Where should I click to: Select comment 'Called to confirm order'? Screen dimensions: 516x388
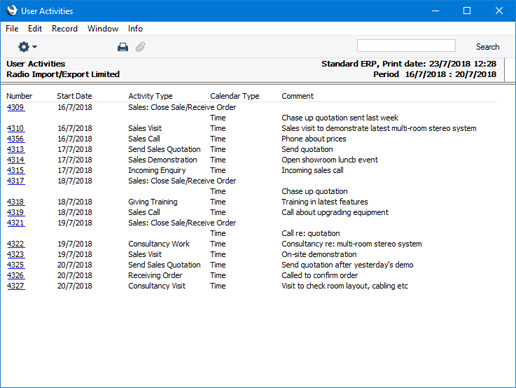320,275
